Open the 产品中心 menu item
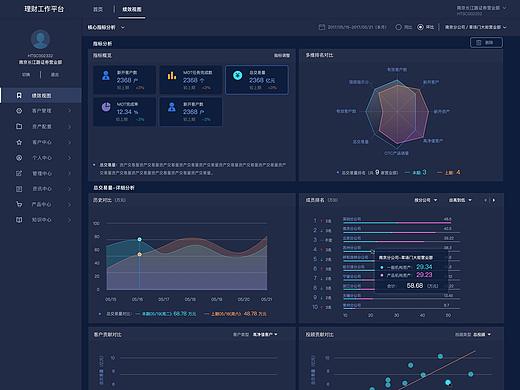520x390 pixels. (x=41, y=204)
